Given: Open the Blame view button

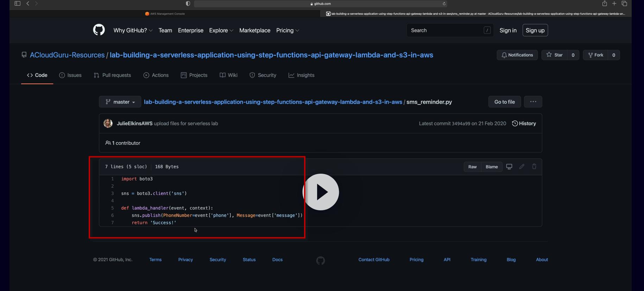Looking at the screenshot, I should 492,167.
